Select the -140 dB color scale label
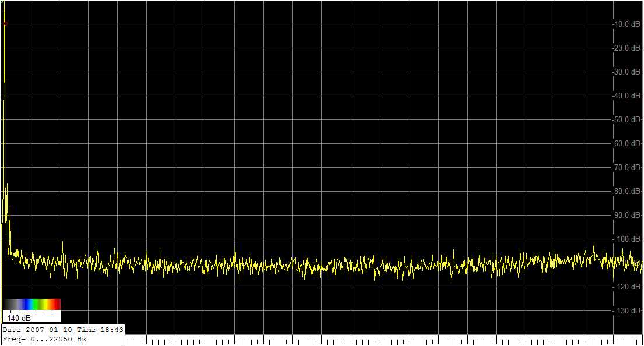Viewport: 644px width, 346px height. [17, 318]
